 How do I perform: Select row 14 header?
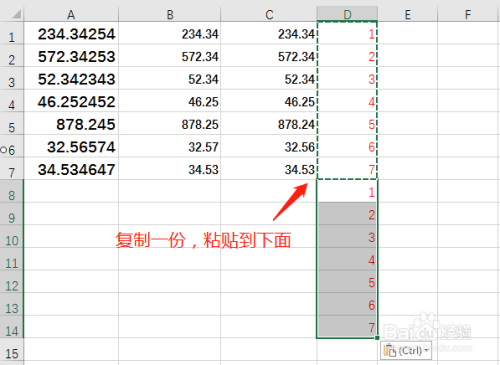[x=12, y=327]
